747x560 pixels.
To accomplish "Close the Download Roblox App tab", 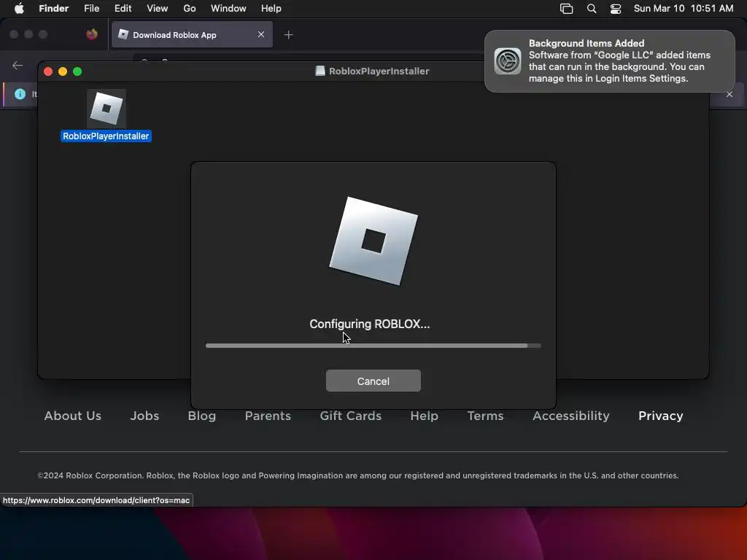I will [x=261, y=34].
